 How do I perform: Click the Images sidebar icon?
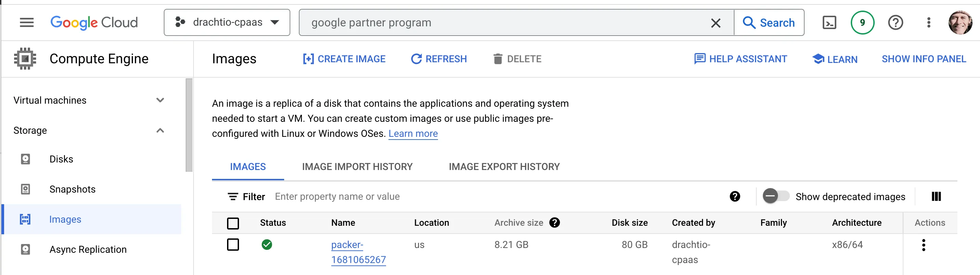coord(25,219)
